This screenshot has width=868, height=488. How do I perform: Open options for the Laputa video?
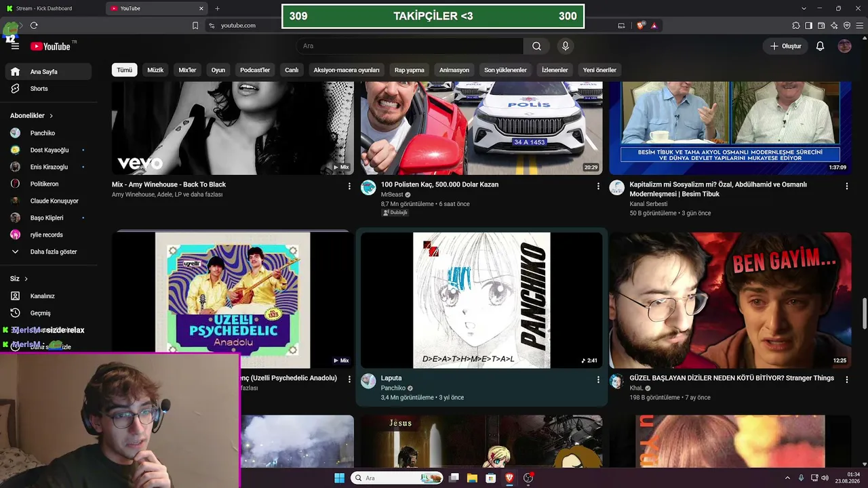(x=598, y=380)
